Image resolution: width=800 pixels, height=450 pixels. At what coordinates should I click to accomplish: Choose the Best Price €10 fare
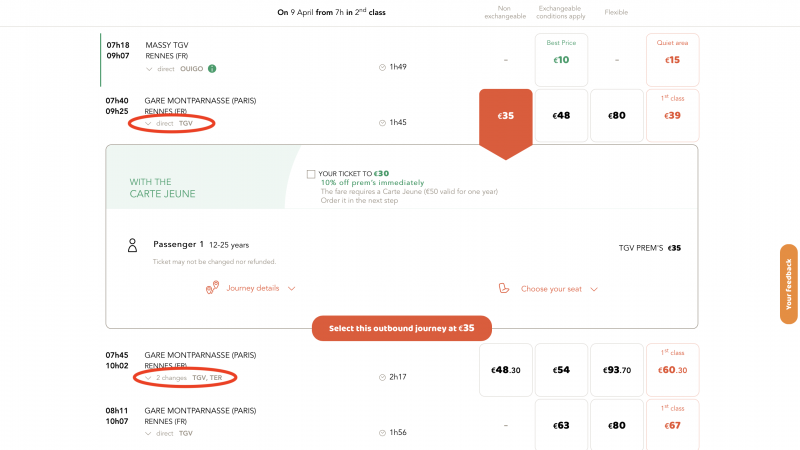pyautogui.click(x=561, y=60)
